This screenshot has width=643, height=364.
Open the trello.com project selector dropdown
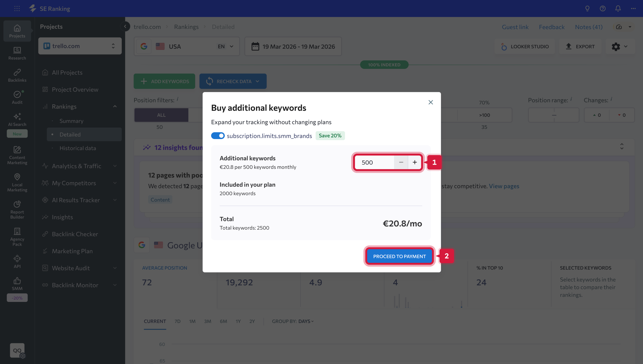pos(80,46)
